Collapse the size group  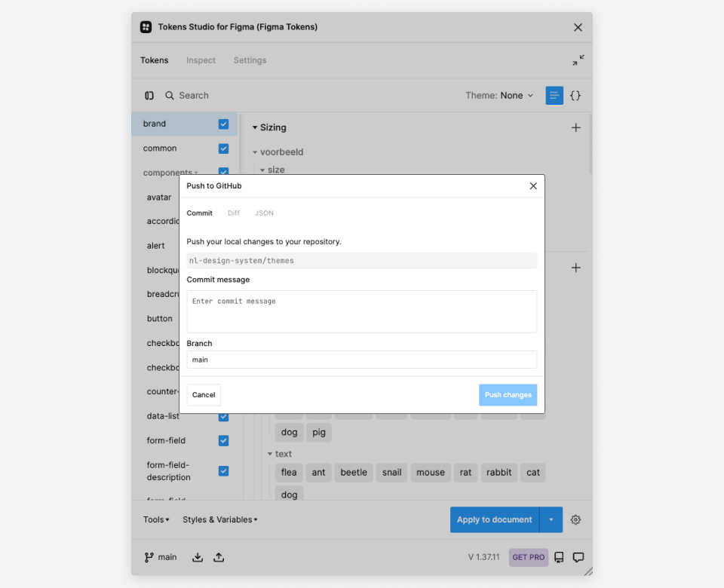point(262,170)
